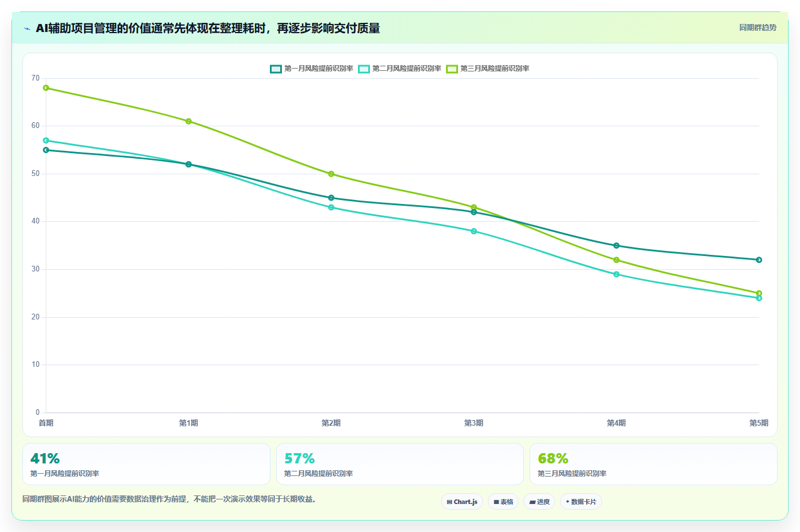The height and width of the screenshot is (532, 800).
Task: Select green line point at 第1期 (61)
Action: [189, 121]
